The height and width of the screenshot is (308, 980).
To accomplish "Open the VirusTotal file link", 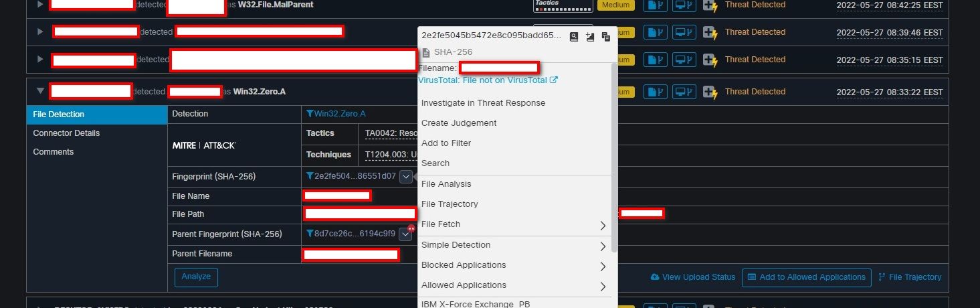I will point(488,80).
